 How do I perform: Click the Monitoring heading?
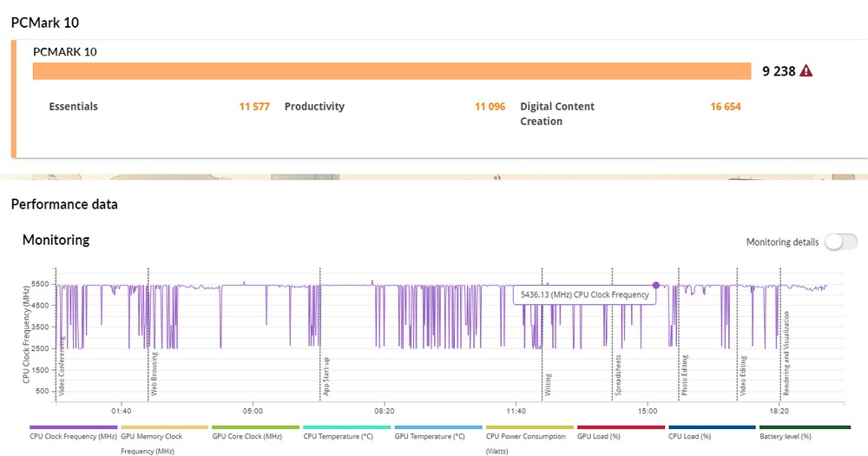coord(56,240)
